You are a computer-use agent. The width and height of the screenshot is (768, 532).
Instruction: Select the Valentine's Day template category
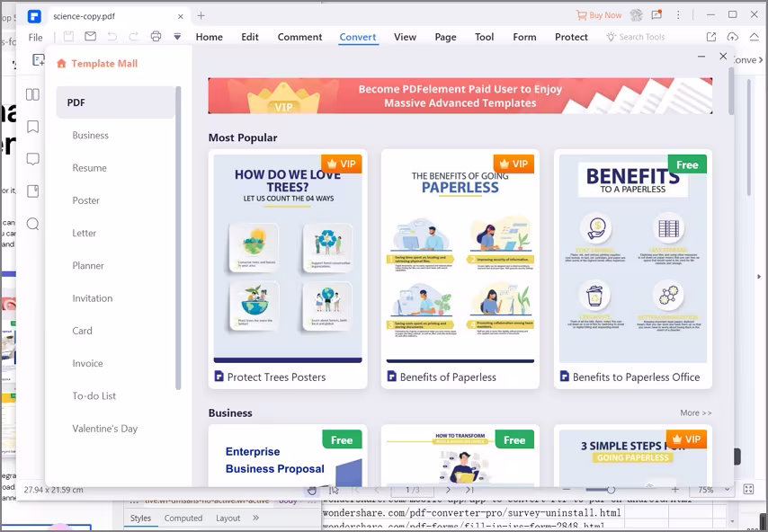(105, 429)
